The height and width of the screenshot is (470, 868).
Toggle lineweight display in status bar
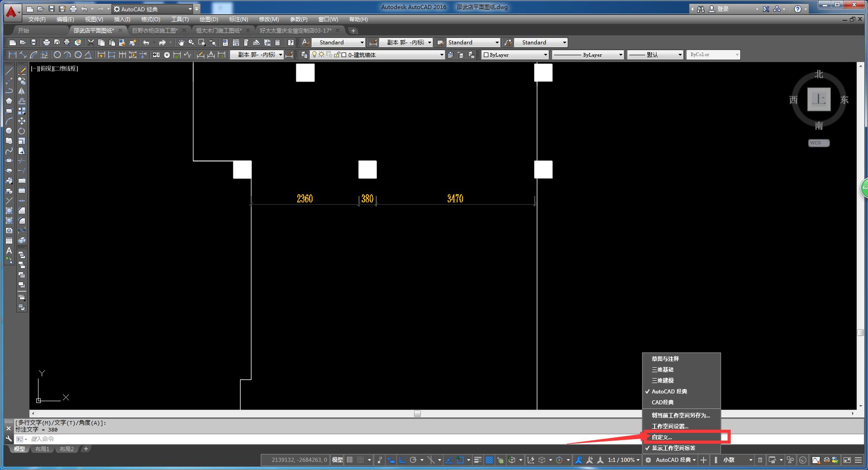pyautogui.click(x=477, y=460)
